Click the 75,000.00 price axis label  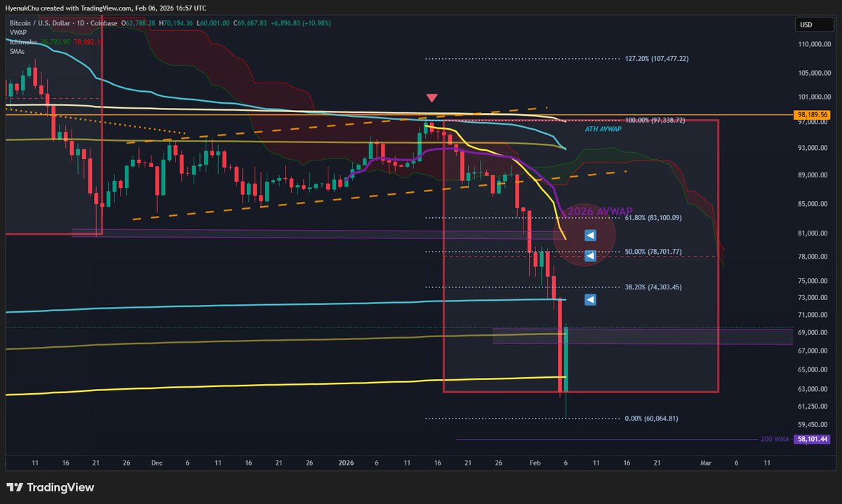(x=811, y=281)
